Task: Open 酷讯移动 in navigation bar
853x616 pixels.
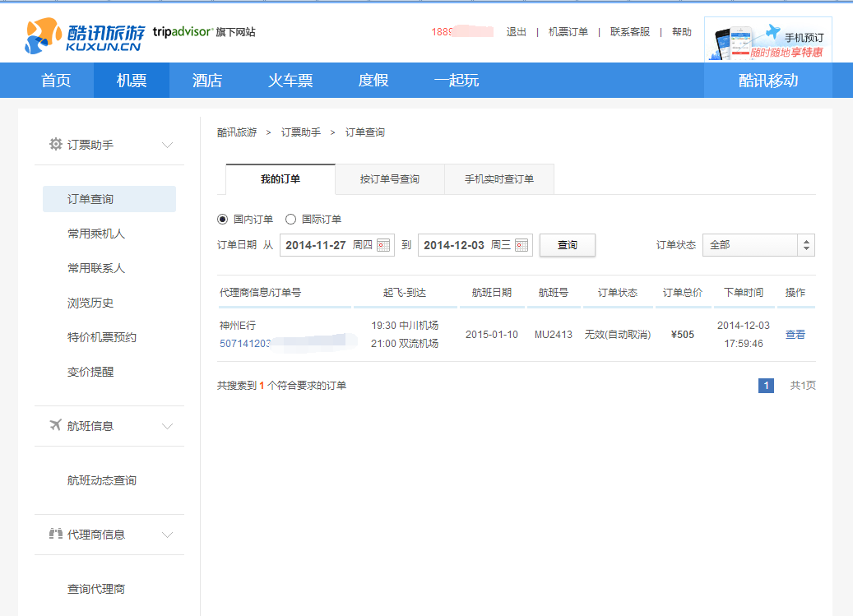Action: click(768, 81)
